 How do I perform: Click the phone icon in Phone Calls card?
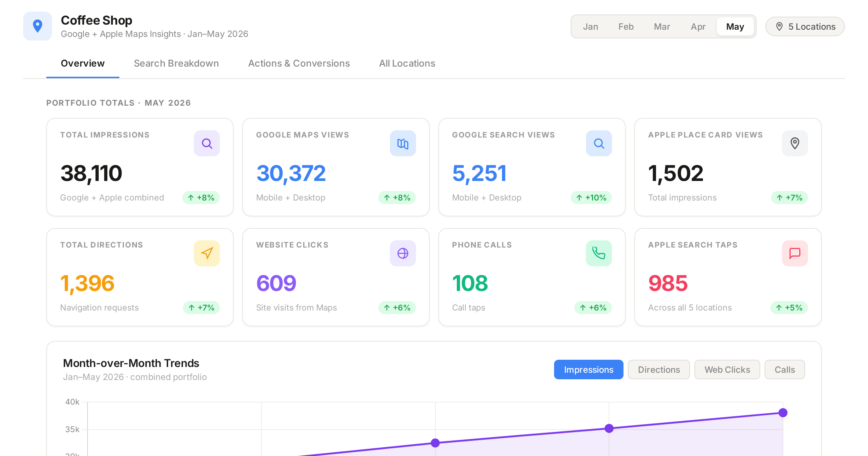pos(599,253)
